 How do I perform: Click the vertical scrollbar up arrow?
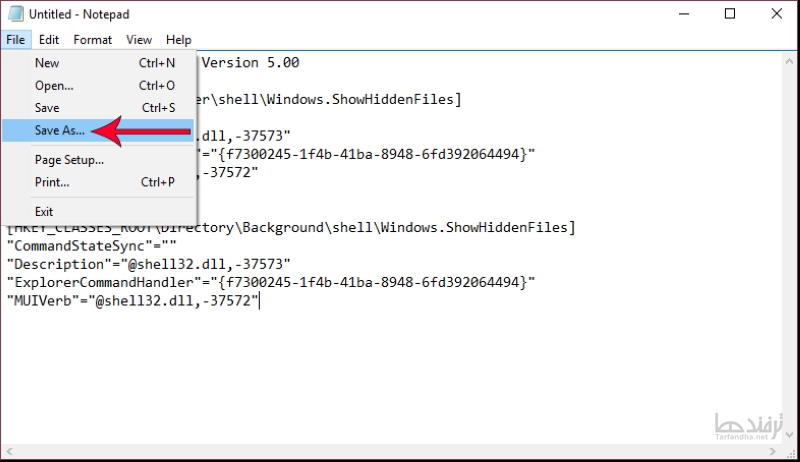click(x=789, y=61)
